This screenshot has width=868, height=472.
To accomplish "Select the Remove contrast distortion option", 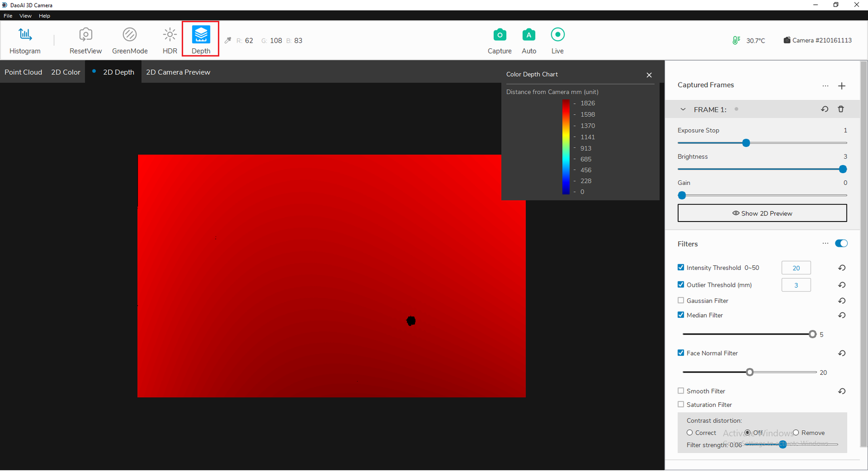I will click(x=796, y=432).
